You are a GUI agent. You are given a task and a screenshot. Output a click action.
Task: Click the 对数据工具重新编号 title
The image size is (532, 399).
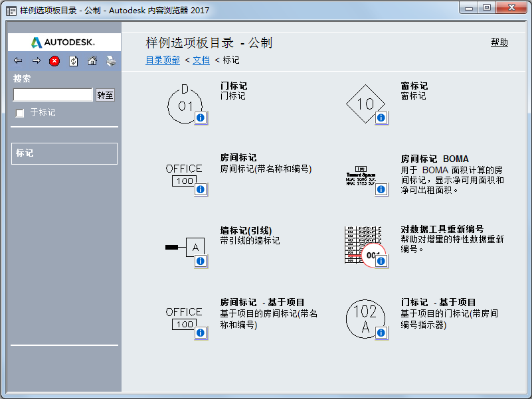click(x=442, y=229)
